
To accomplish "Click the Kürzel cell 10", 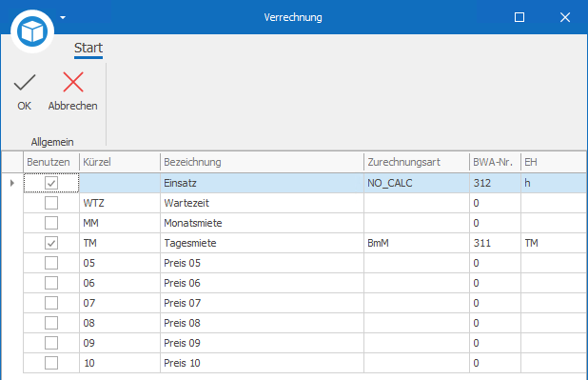I will [120, 363].
